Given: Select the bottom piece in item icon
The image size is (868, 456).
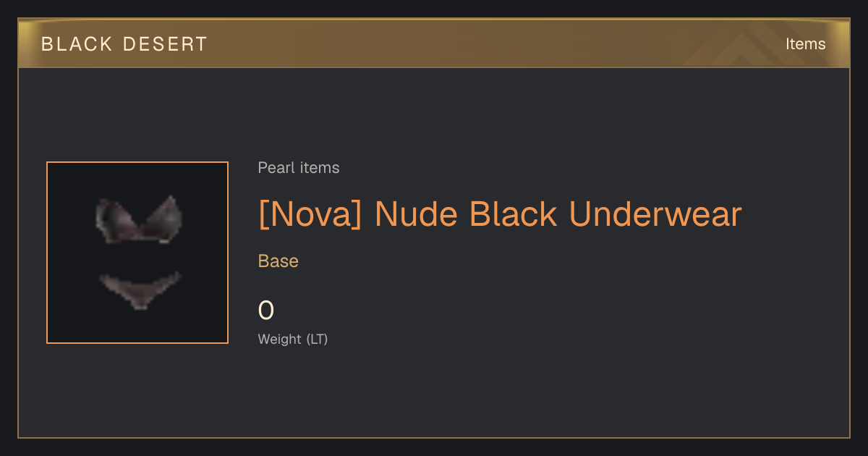Looking at the screenshot, I should click(x=139, y=290).
